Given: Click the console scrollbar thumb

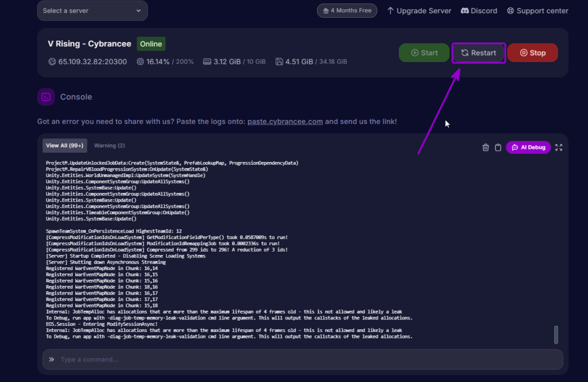Looking at the screenshot, I should point(556,334).
